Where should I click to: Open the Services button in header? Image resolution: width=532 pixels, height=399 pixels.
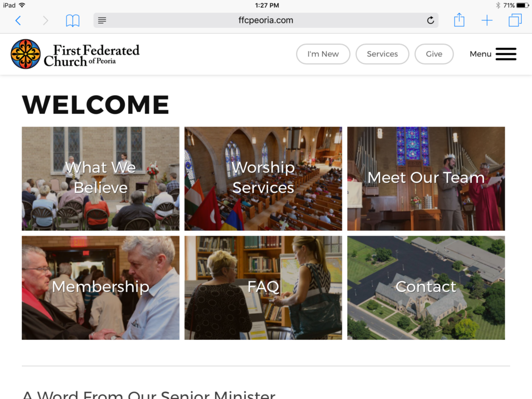382,54
